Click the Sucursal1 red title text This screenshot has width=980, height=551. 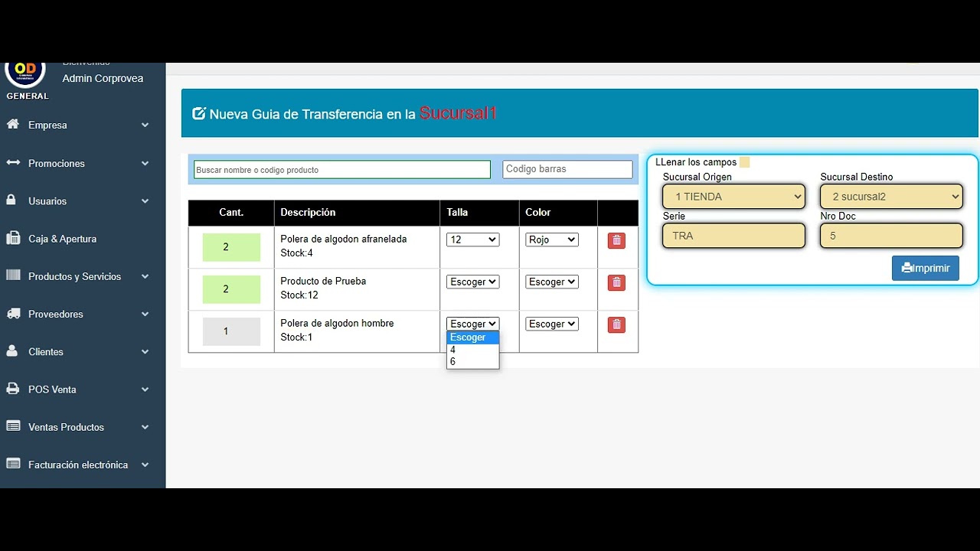tap(458, 113)
